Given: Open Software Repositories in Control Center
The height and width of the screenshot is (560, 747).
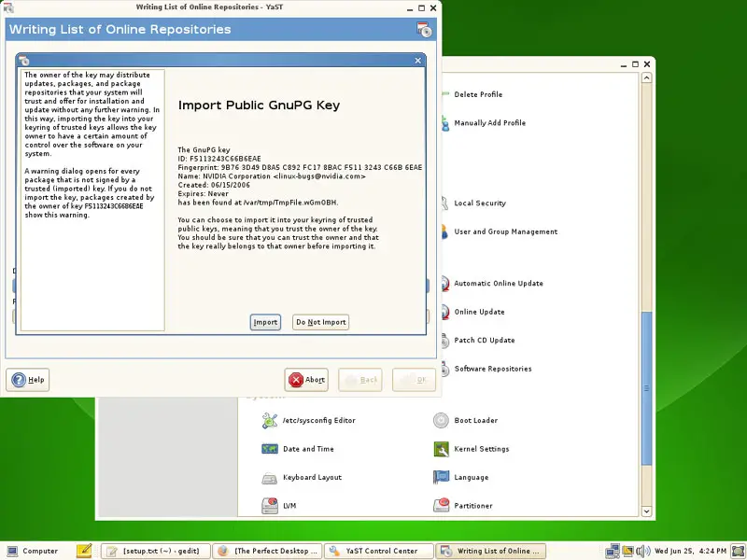Looking at the screenshot, I should (x=493, y=369).
